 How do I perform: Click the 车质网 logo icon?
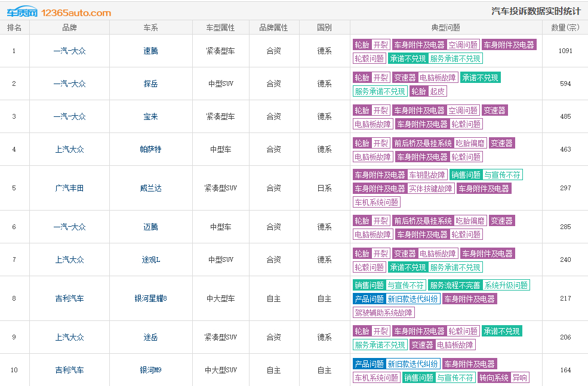22,12
